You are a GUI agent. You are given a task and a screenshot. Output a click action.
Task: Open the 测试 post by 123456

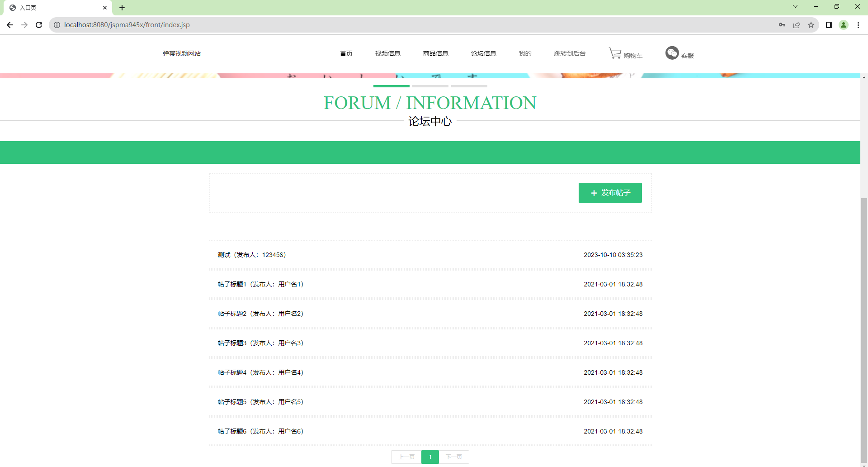pyautogui.click(x=251, y=254)
